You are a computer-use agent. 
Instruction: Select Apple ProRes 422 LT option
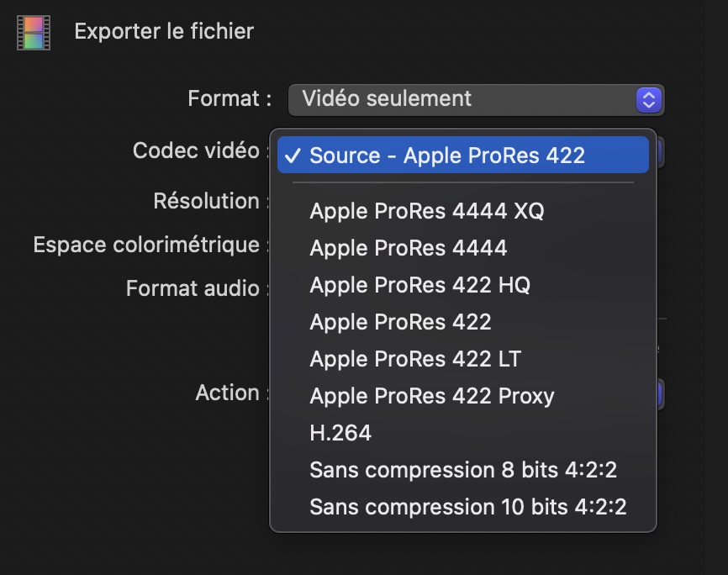(x=415, y=359)
